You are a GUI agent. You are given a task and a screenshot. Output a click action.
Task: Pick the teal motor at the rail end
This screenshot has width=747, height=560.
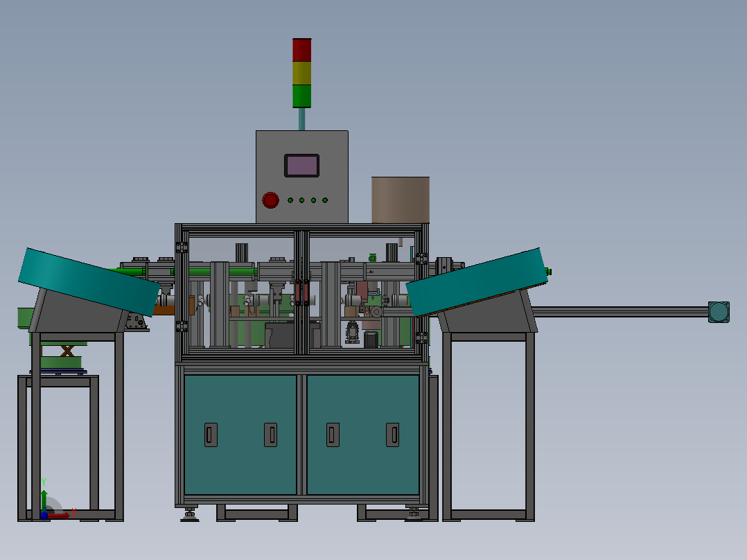click(719, 312)
